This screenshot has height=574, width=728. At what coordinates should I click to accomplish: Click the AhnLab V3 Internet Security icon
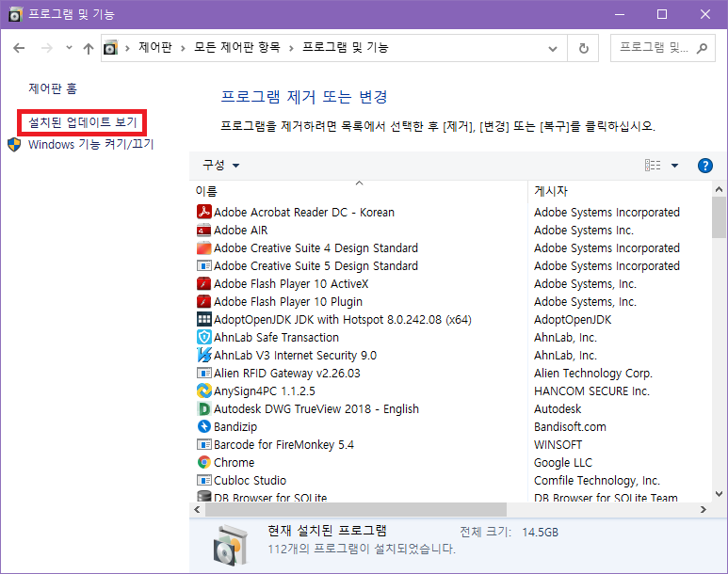[203, 355]
